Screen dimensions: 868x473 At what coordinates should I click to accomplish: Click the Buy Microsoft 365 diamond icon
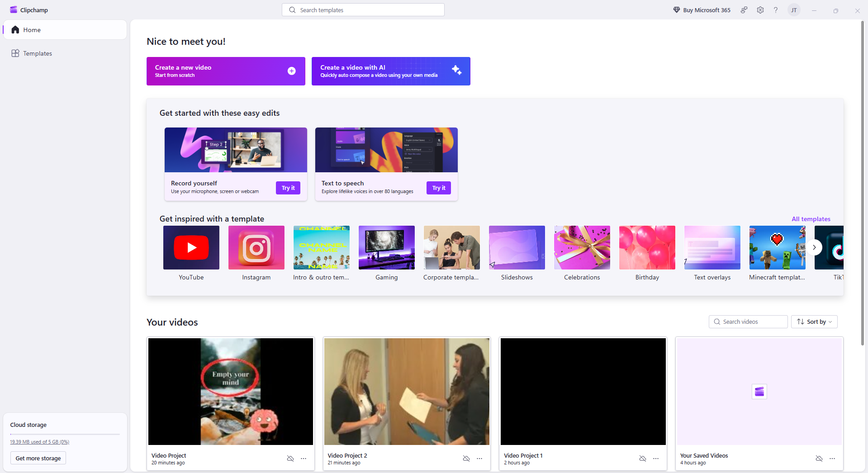[x=677, y=10]
